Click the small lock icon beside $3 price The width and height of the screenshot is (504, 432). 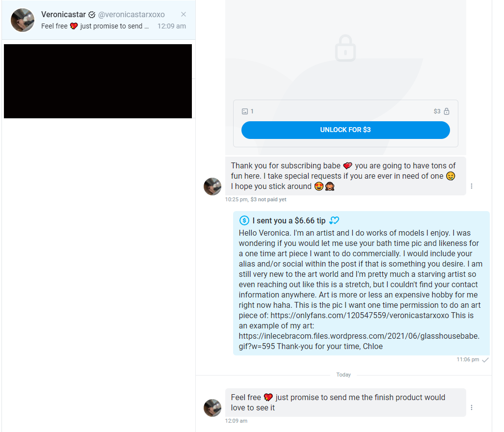coord(447,111)
